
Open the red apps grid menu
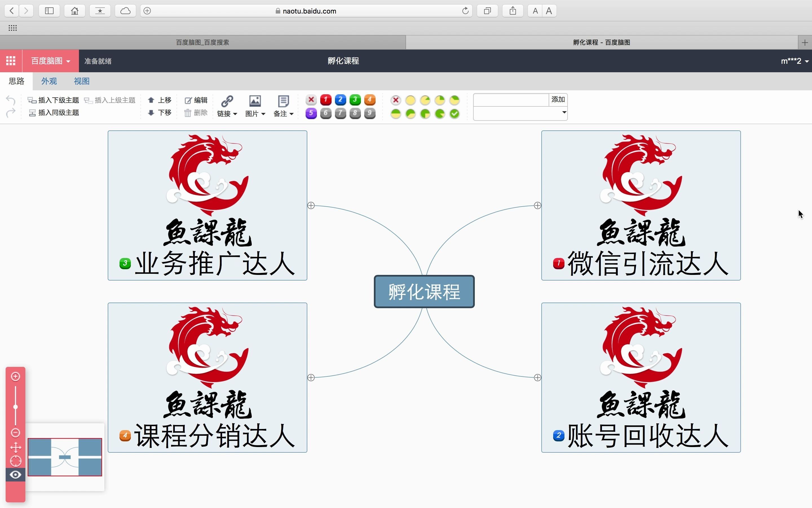point(11,61)
